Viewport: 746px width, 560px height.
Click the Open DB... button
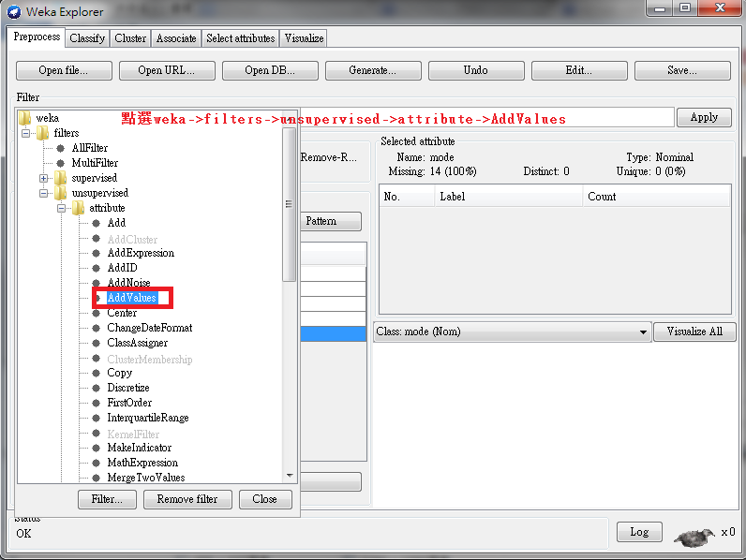coord(270,70)
